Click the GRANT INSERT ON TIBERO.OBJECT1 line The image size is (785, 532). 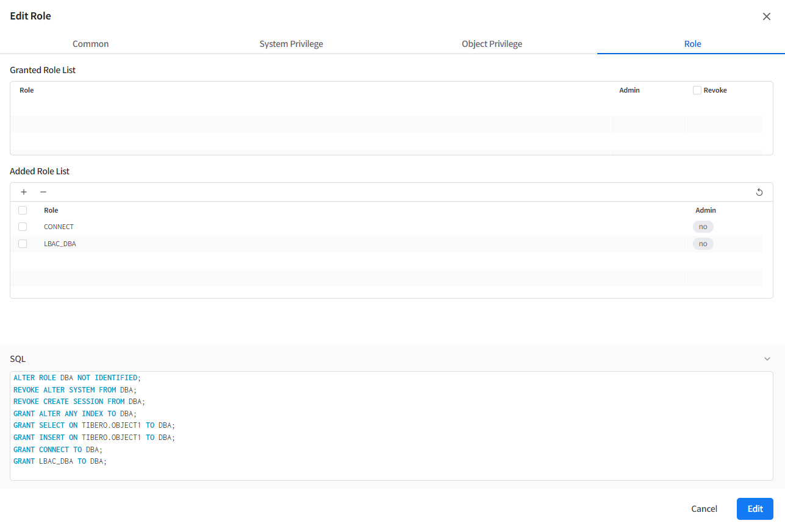point(94,438)
